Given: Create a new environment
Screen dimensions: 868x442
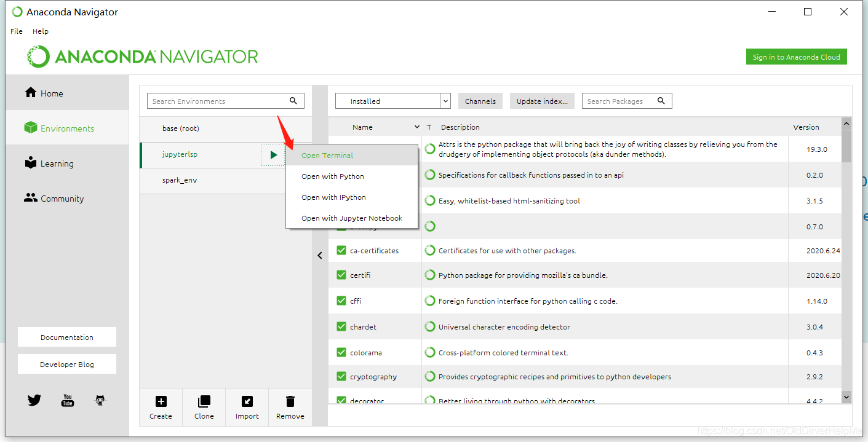Looking at the screenshot, I should [161, 408].
